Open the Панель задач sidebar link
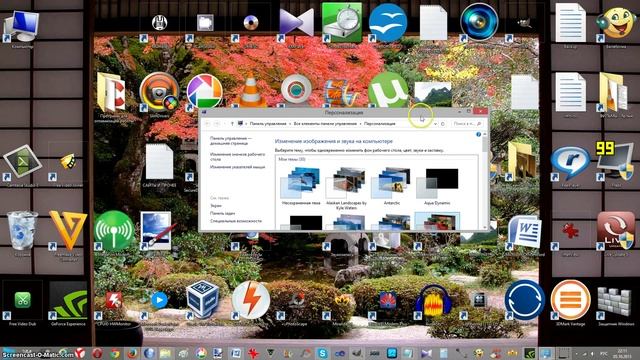Screen dimensions: 640x360 click(x=222, y=213)
